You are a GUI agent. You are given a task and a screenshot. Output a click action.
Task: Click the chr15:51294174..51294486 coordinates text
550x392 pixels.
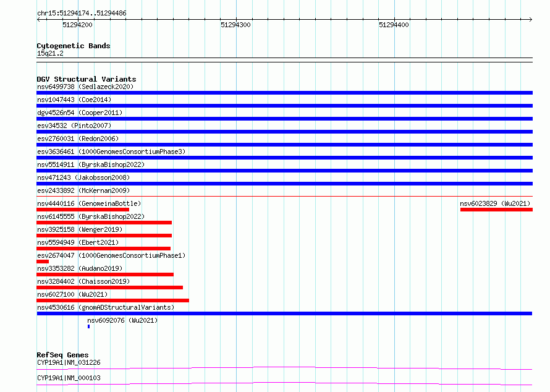point(82,14)
